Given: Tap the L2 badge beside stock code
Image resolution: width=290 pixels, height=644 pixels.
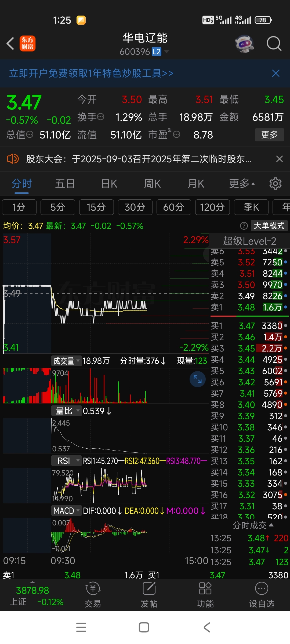Looking at the screenshot, I should 157,52.
